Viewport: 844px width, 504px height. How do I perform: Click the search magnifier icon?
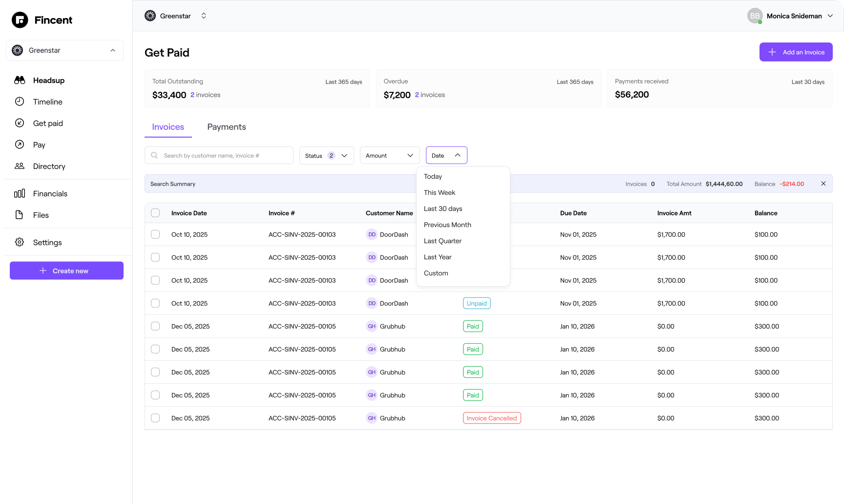tap(154, 155)
